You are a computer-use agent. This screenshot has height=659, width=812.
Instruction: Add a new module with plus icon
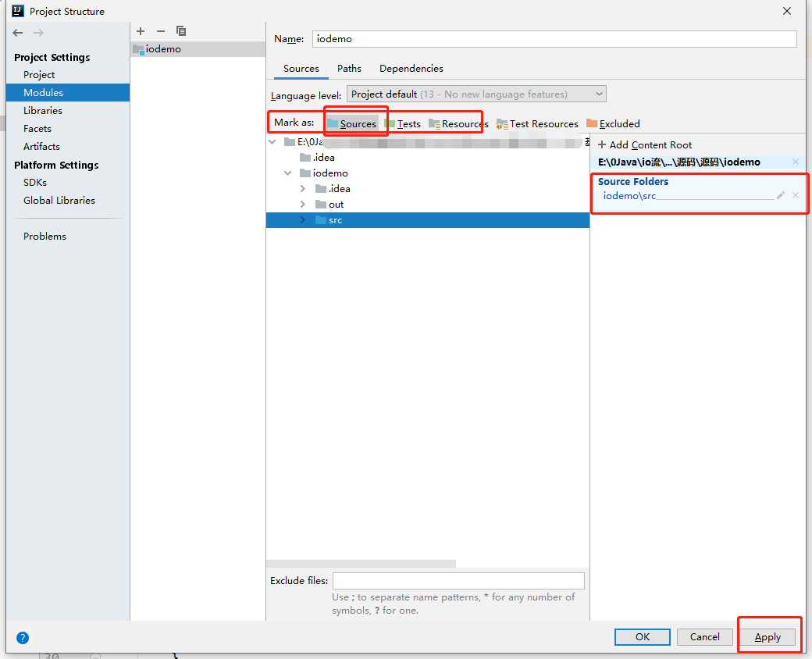pyautogui.click(x=141, y=31)
